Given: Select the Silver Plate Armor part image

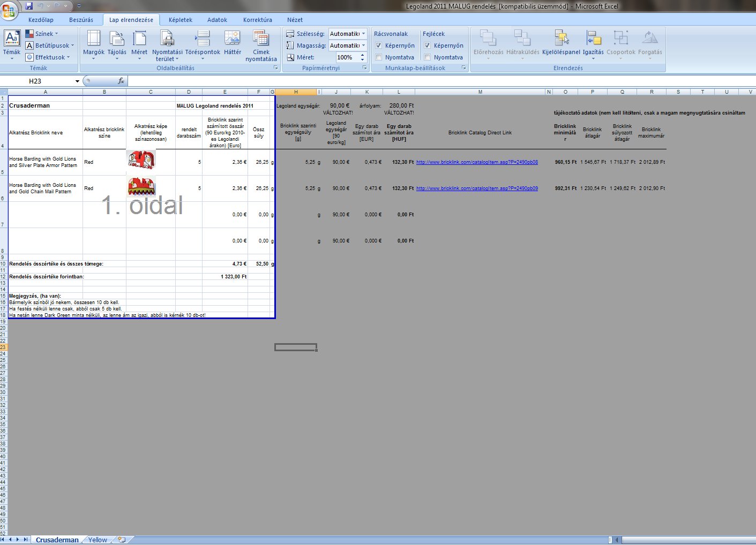Looking at the screenshot, I should [140, 160].
